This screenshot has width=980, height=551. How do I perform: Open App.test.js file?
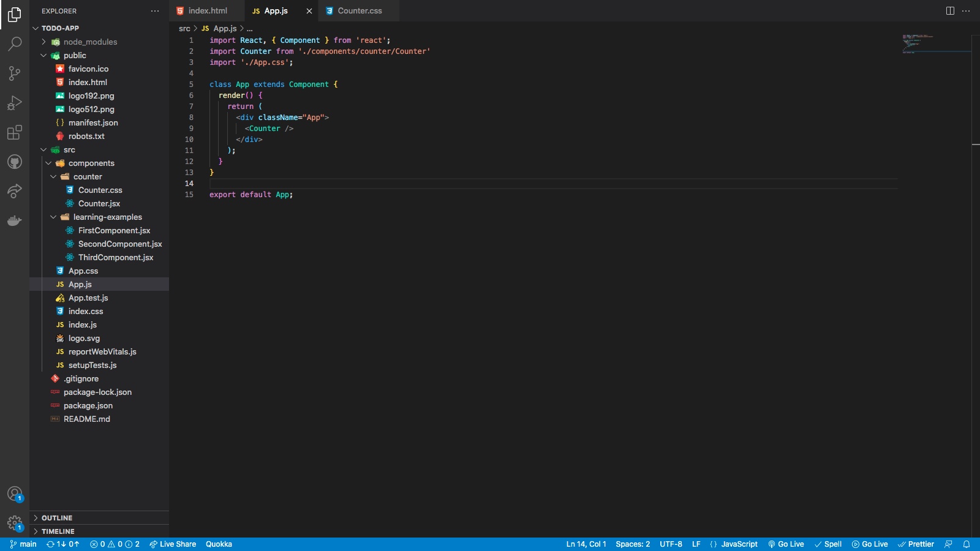pos(99,298)
